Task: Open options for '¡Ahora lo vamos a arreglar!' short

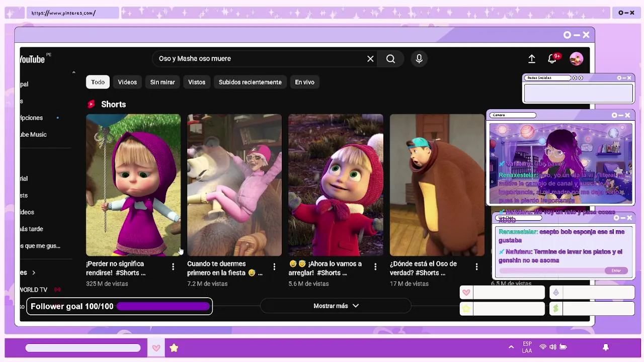Action: [375, 266]
